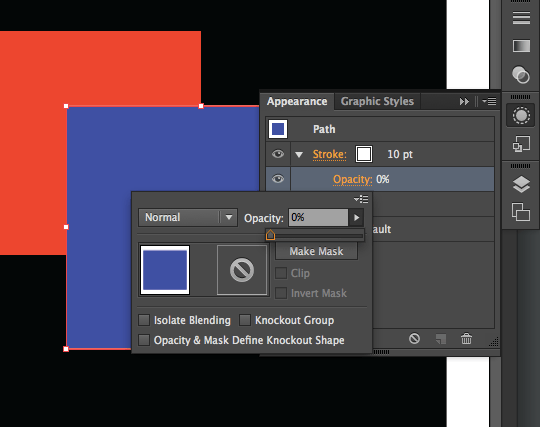Clear appearance using the no-symbol icon
The height and width of the screenshot is (427, 540).
click(x=414, y=339)
